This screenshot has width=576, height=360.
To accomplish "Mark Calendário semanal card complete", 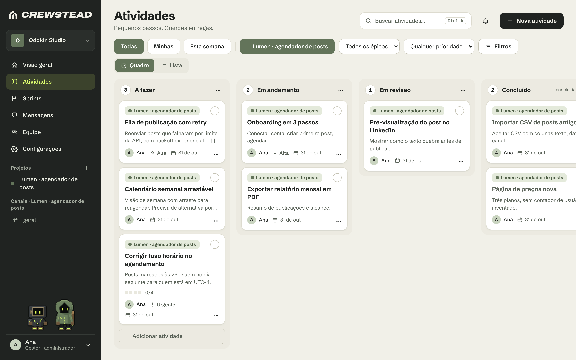I will coord(215,177).
